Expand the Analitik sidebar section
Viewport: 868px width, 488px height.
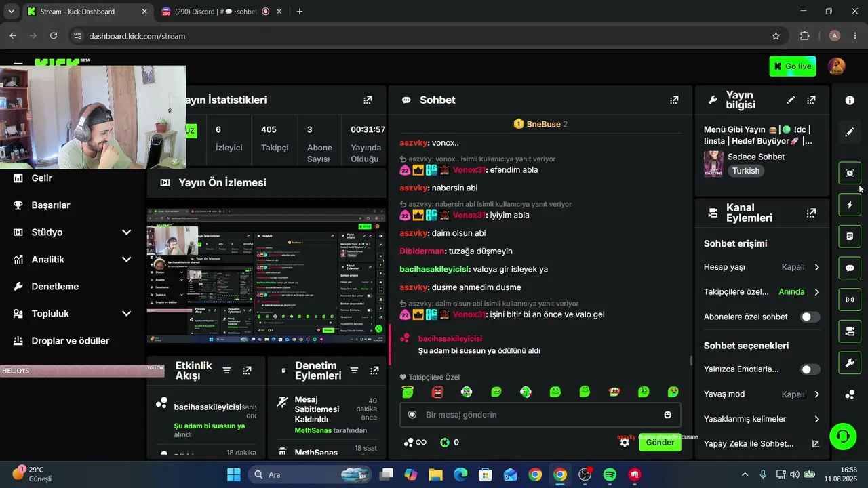tap(126, 260)
